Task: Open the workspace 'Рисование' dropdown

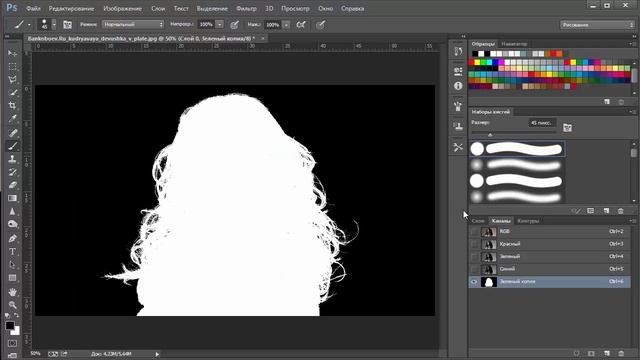Action: pos(597,25)
